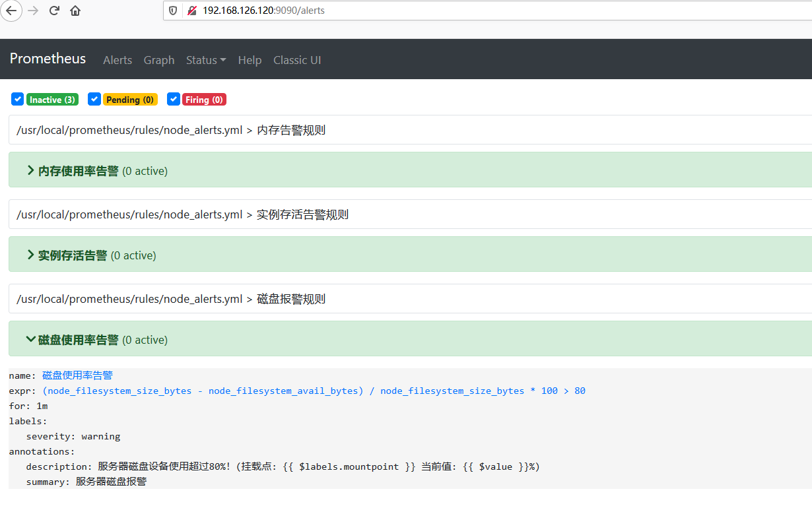
Task: Click the 'annotations:' line
Action: click(42, 451)
